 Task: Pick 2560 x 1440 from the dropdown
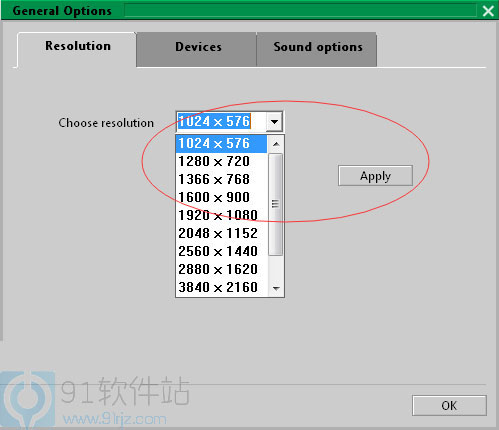221,252
